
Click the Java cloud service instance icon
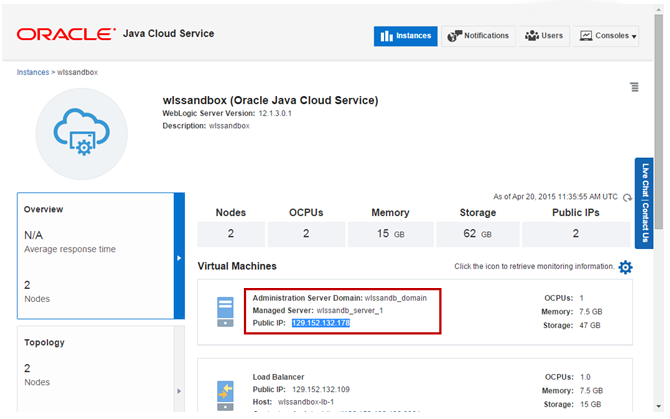pyautogui.click(x=81, y=133)
